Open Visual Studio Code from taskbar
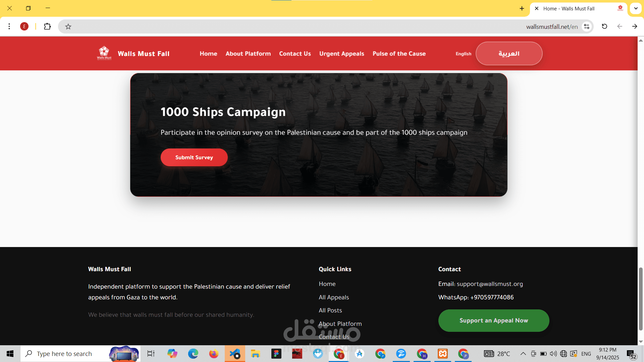The height and width of the screenshot is (362, 644). [235, 354]
